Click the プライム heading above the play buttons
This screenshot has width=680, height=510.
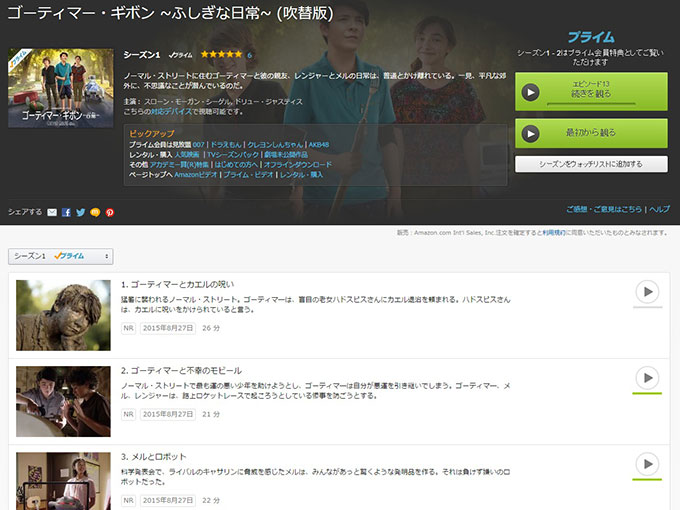pyautogui.click(x=591, y=37)
